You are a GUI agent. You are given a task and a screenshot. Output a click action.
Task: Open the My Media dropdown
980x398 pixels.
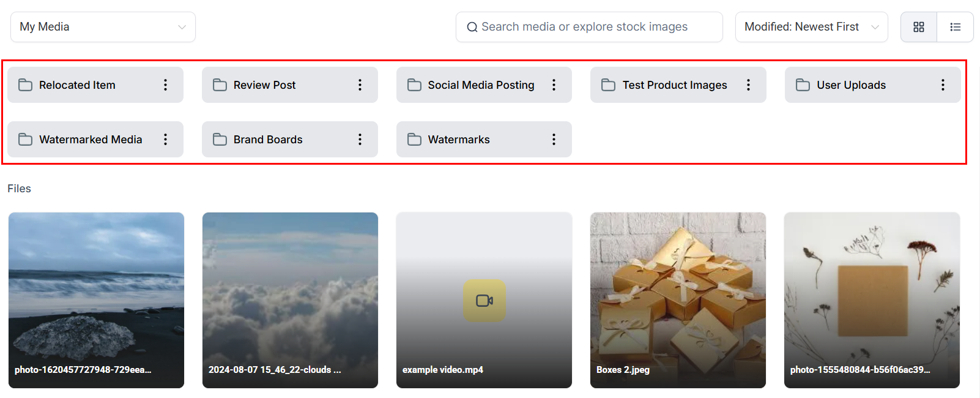[x=103, y=27]
